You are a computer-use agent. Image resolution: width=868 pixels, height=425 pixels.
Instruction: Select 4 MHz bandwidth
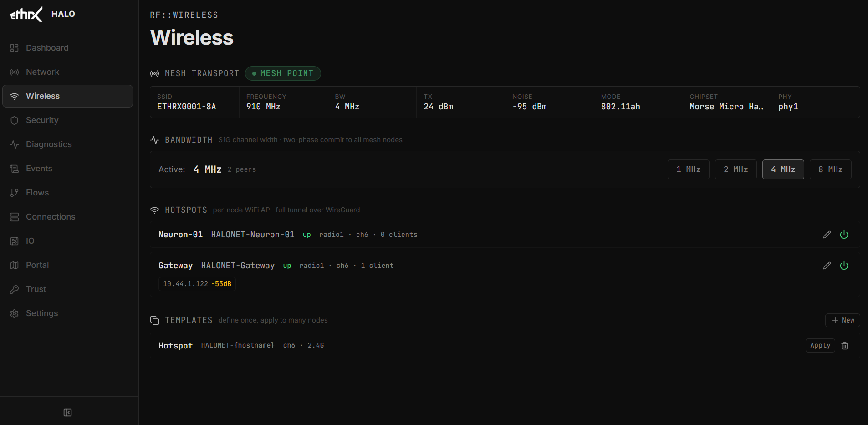click(783, 169)
